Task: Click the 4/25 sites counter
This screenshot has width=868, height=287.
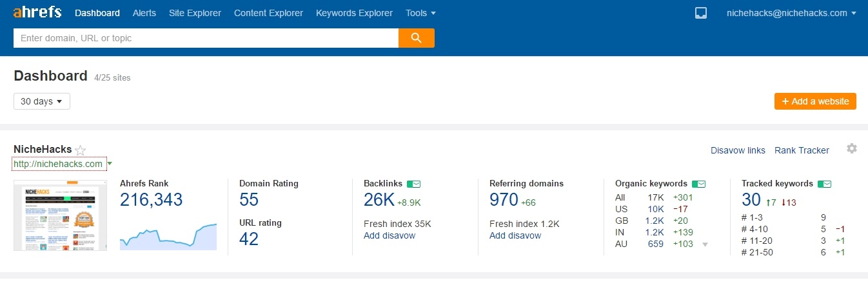Action: coord(112,78)
